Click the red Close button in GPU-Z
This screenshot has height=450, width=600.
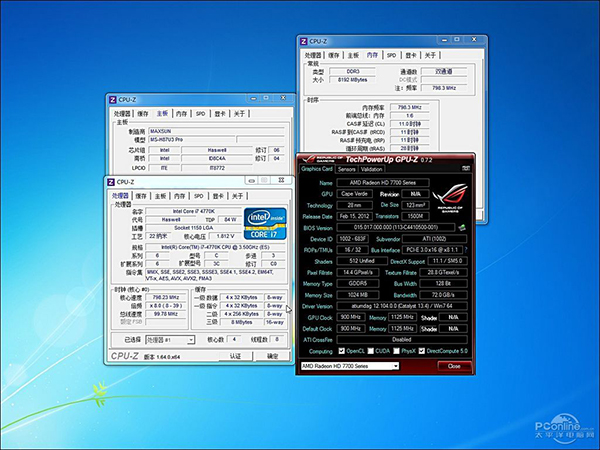(x=454, y=366)
